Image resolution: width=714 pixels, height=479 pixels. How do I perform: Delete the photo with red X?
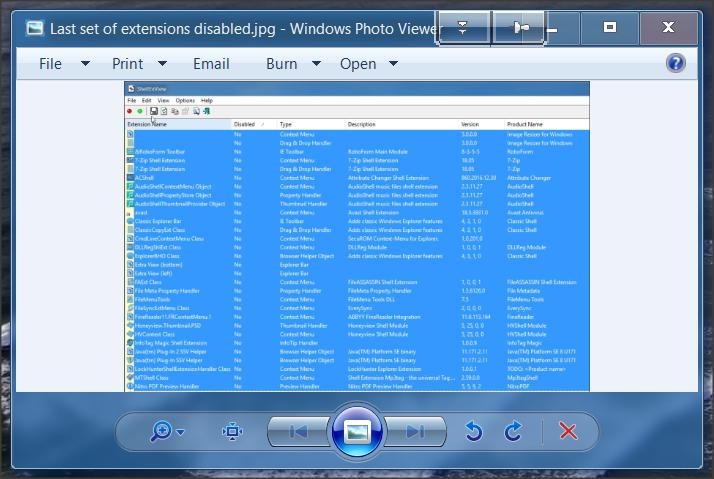tap(568, 431)
